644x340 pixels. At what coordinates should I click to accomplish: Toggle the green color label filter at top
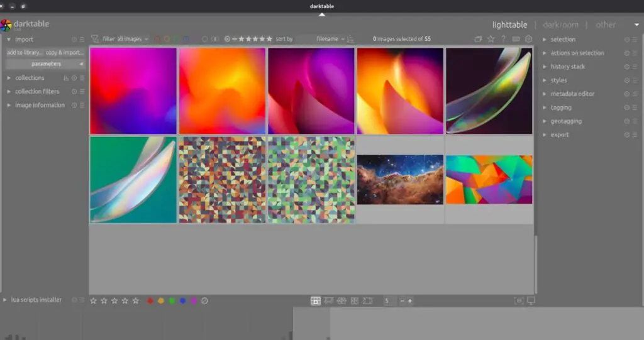(176, 39)
